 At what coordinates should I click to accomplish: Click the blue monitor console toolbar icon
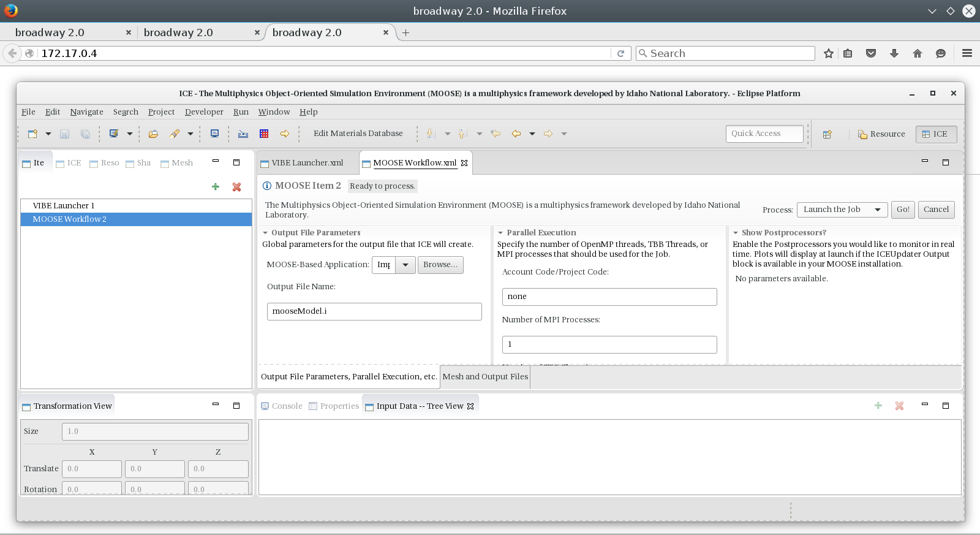[x=214, y=134]
